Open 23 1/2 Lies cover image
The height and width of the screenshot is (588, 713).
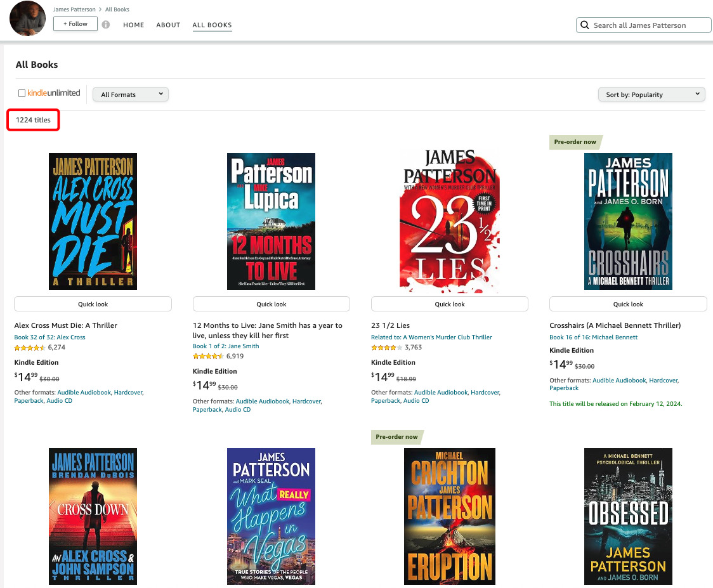click(x=450, y=221)
